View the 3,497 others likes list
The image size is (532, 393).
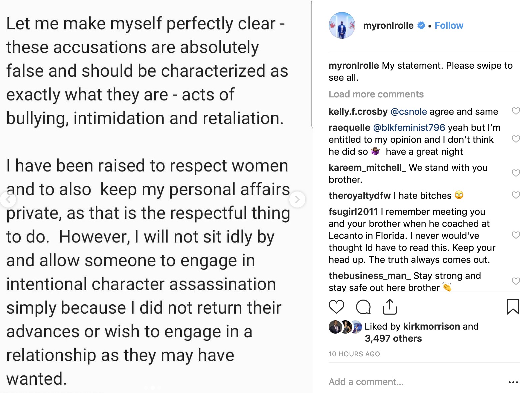(393, 339)
